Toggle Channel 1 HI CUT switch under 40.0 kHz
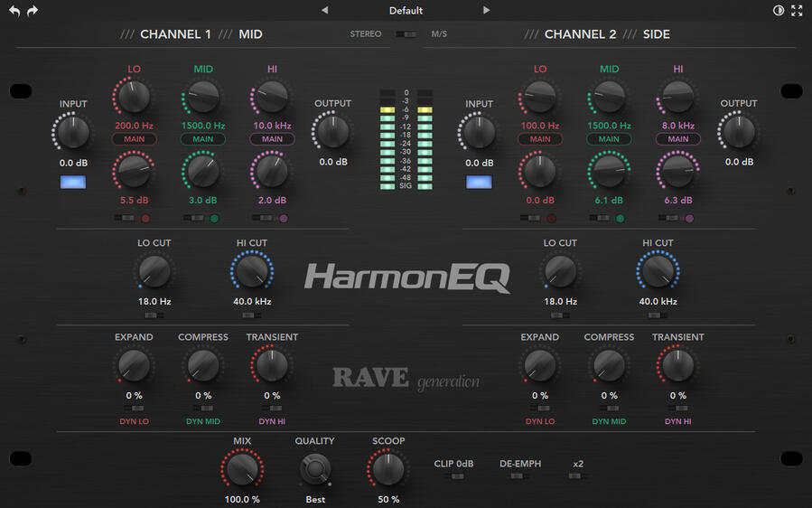812x508 pixels. 252,315
